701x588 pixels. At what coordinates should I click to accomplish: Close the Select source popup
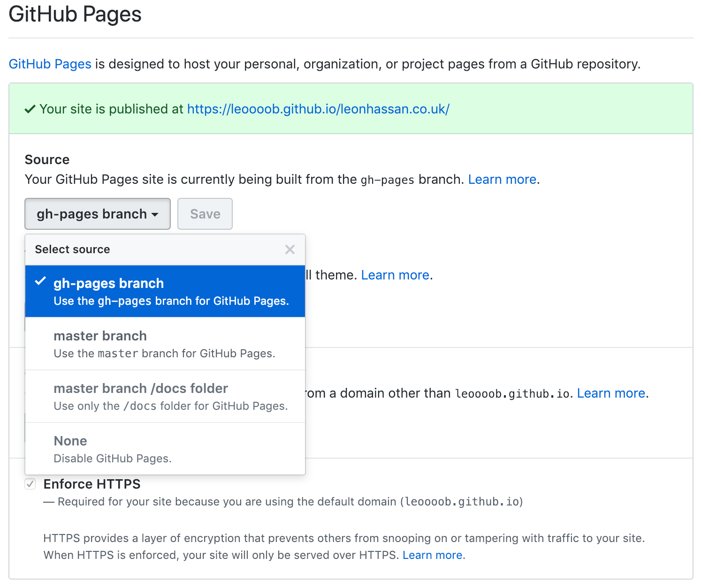point(290,249)
